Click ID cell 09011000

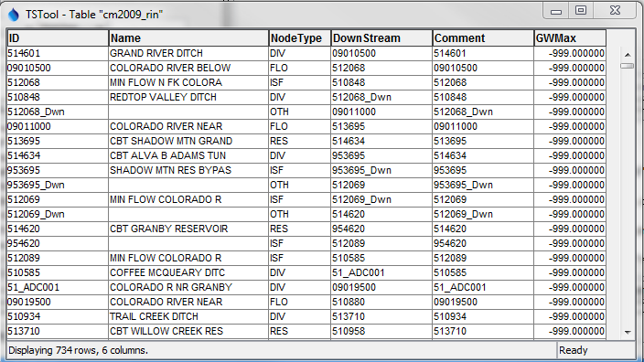pyautogui.click(x=58, y=126)
